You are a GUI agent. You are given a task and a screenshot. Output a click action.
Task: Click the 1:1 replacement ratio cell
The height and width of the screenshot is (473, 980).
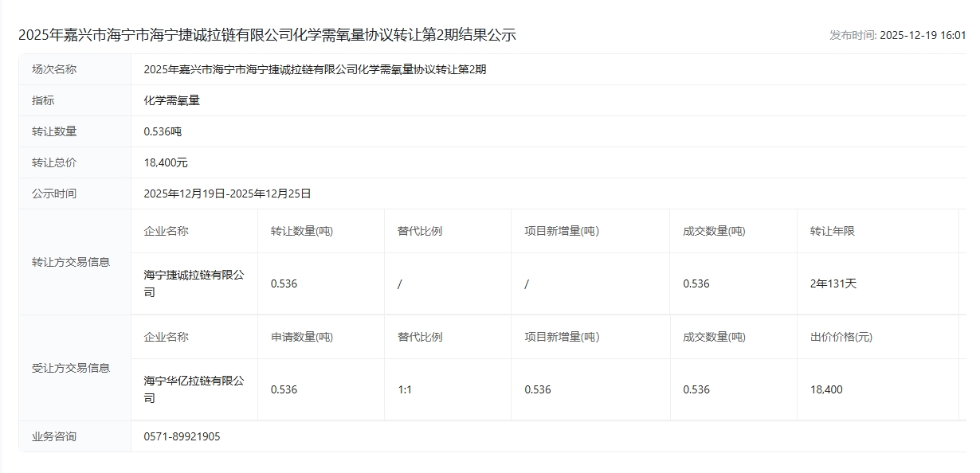[x=405, y=389]
